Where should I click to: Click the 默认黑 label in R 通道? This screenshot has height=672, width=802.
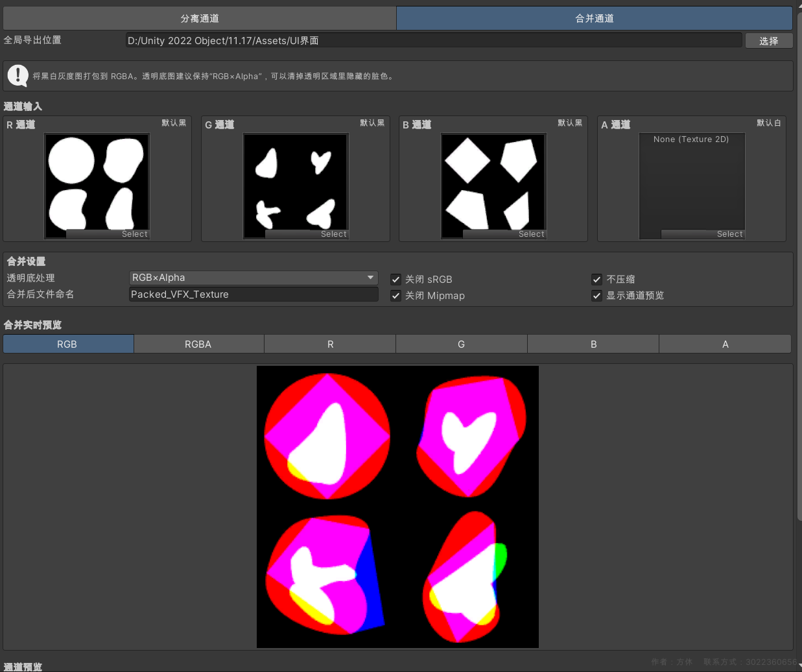[x=174, y=123]
